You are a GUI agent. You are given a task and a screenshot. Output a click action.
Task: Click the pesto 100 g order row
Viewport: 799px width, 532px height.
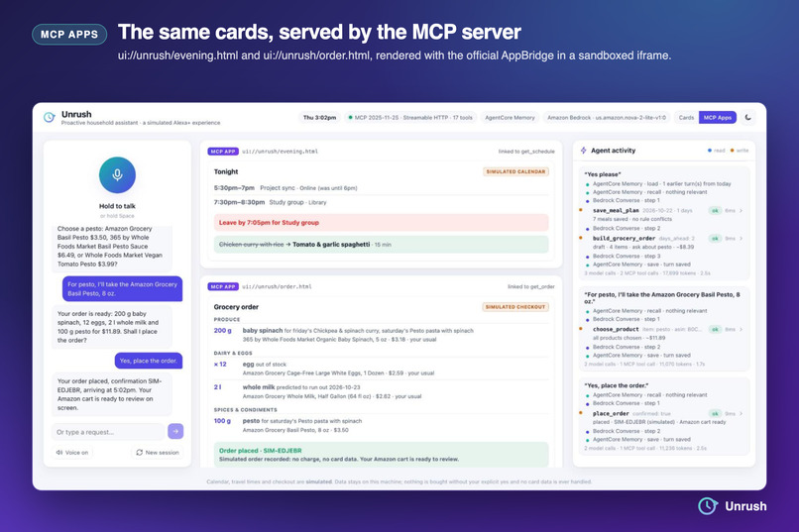pyautogui.click(x=381, y=426)
